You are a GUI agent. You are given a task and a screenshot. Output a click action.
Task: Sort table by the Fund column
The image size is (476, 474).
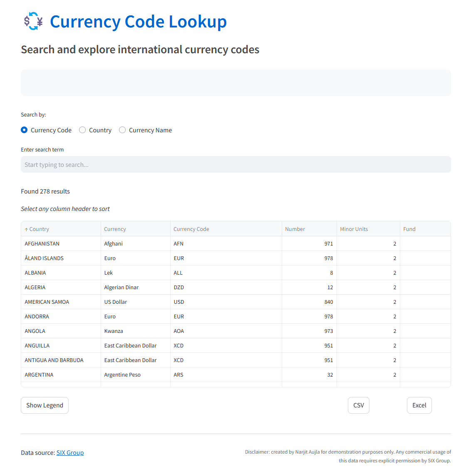click(x=409, y=229)
